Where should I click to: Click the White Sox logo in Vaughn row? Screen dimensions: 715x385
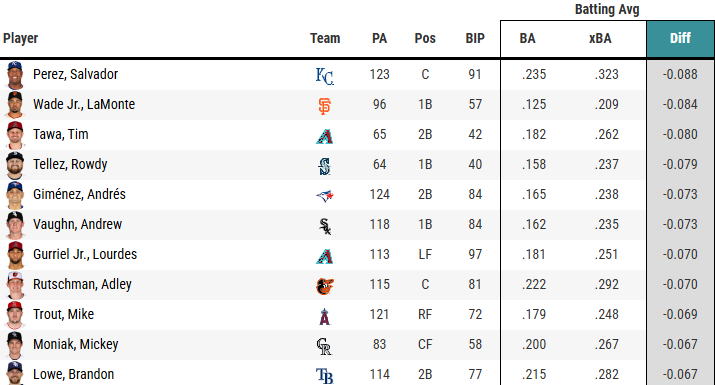(325, 226)
